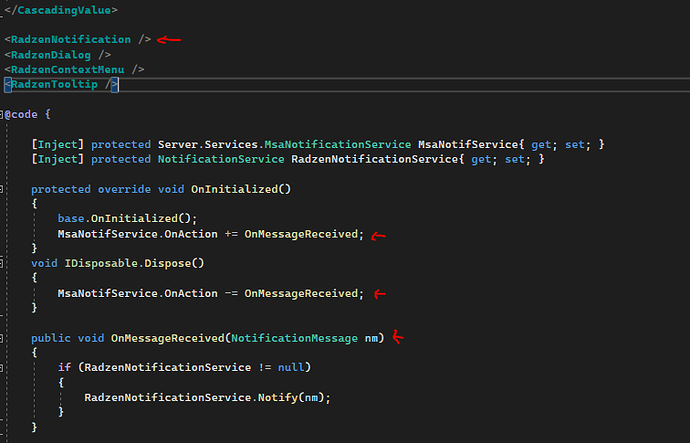The width and height of the screenshot is (690, 443).
Task: Collapse the IDisposable.Dispose method outline toggle
Action: [1, 264]
